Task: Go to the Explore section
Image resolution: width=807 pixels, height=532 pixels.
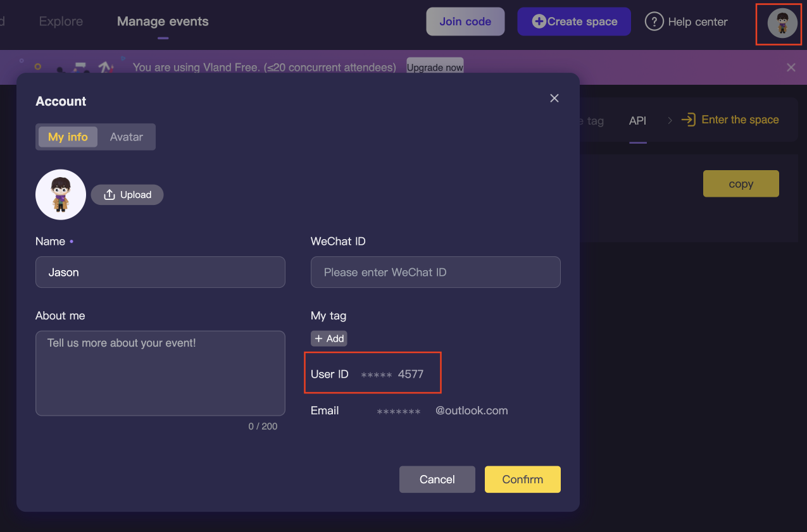Action: pos(61,22)
